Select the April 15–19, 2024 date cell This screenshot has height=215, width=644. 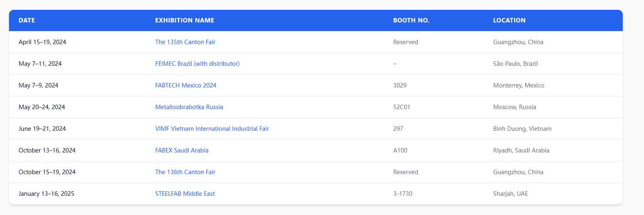[x=42, y=42]
